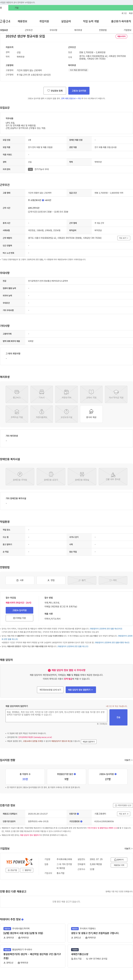Jump to 복리후생 section tab

point(78,30)
